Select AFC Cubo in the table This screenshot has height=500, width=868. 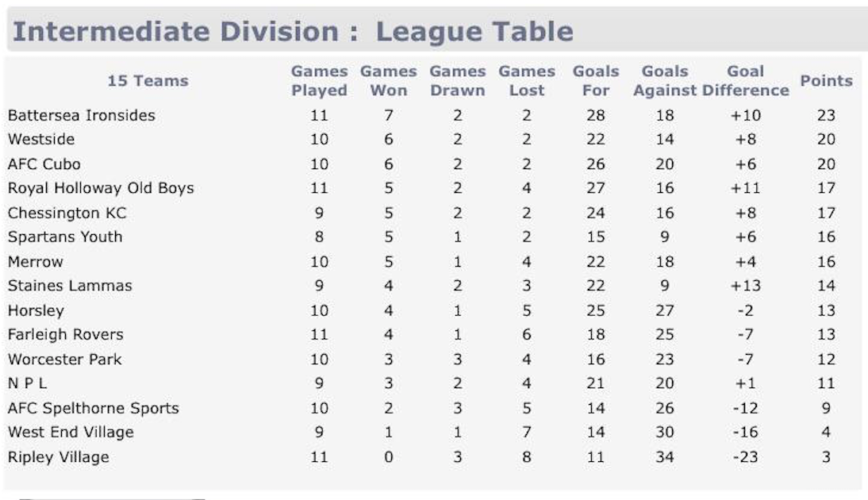pyautogui.click(x=44, y=164)
